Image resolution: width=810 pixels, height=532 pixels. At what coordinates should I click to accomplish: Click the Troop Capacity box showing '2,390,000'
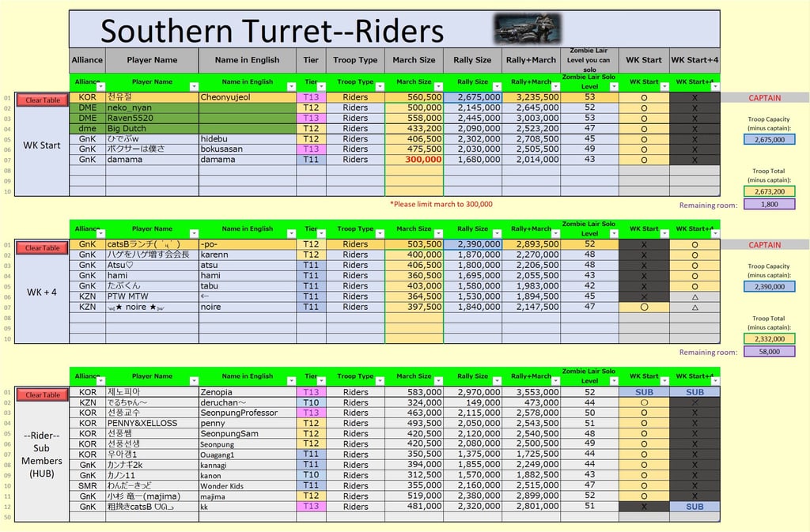coord(769,286)
